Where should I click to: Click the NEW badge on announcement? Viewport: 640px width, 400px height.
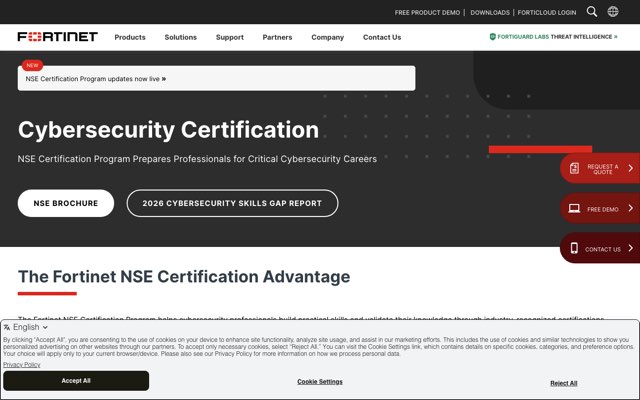pyautogui.click(x=32, y=65)
